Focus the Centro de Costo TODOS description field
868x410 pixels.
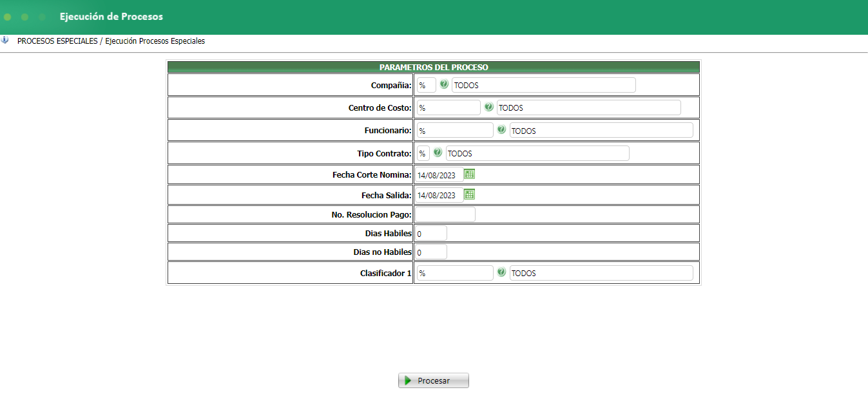588,107
